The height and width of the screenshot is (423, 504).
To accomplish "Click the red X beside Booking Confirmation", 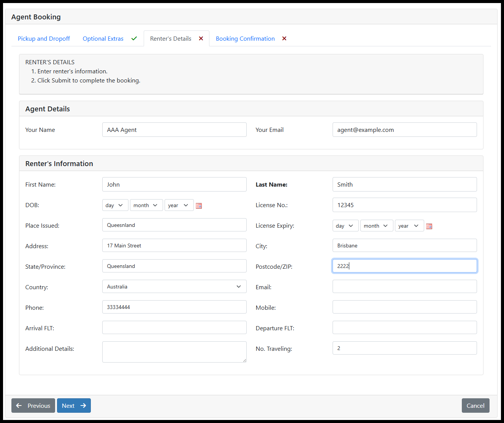I will tap(284, 38).
